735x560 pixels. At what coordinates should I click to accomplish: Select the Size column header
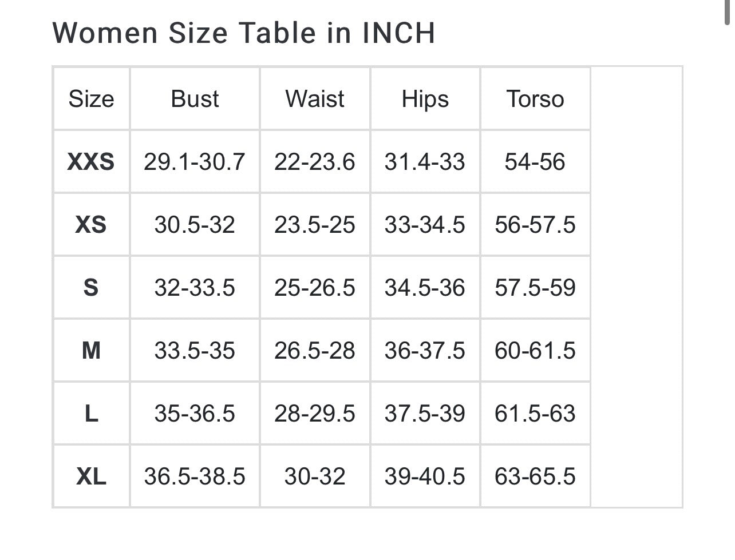(x=91, y=99)
